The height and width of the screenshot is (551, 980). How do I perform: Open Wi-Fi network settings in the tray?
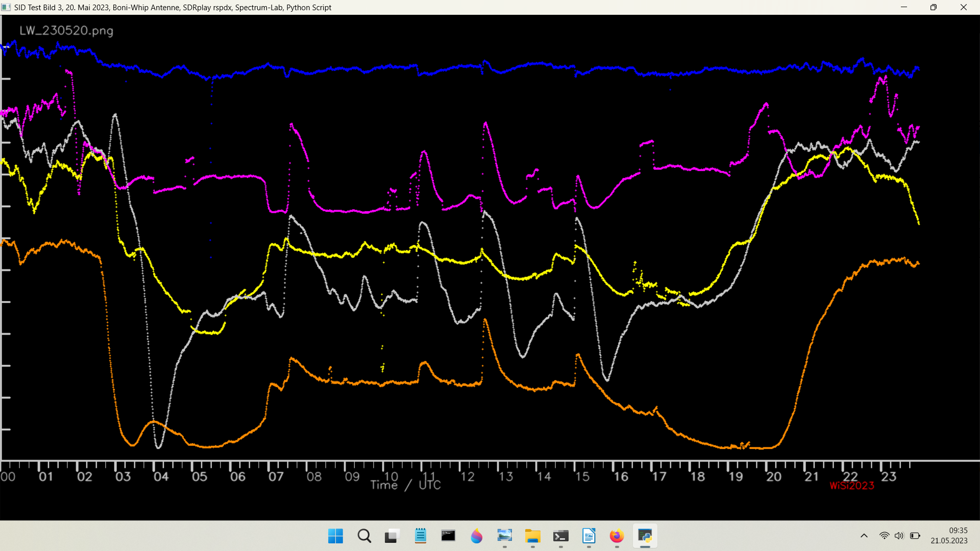pyautogui.click(x=884, y=536)
